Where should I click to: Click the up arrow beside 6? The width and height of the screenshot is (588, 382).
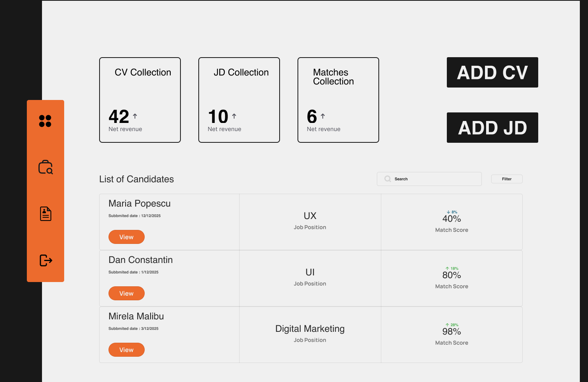[x=323, y=116]
